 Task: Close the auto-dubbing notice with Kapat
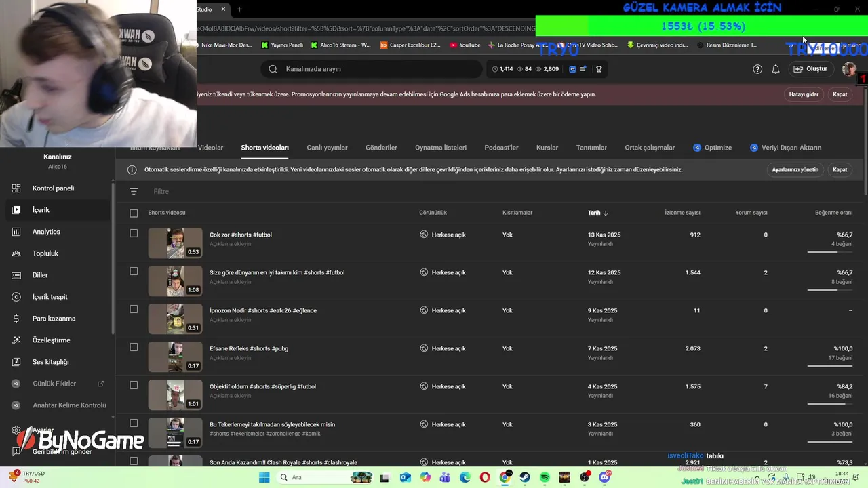coord(840,170)
